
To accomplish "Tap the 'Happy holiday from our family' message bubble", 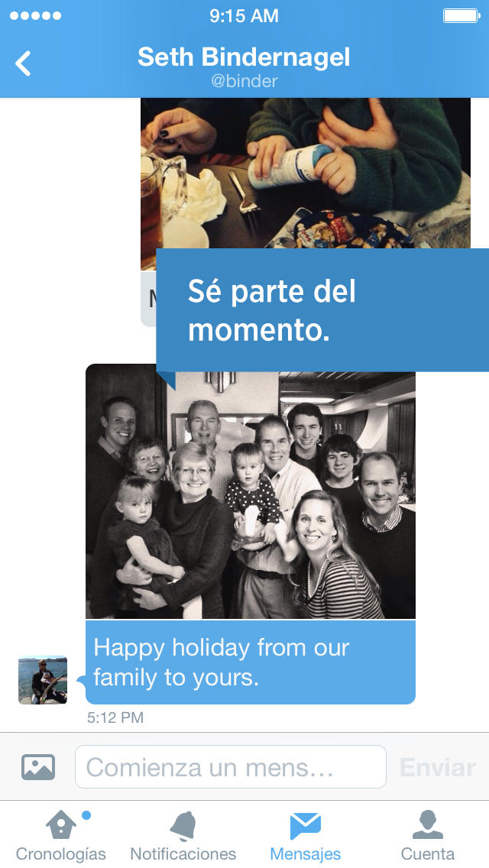I will click(x=251, y=662).
